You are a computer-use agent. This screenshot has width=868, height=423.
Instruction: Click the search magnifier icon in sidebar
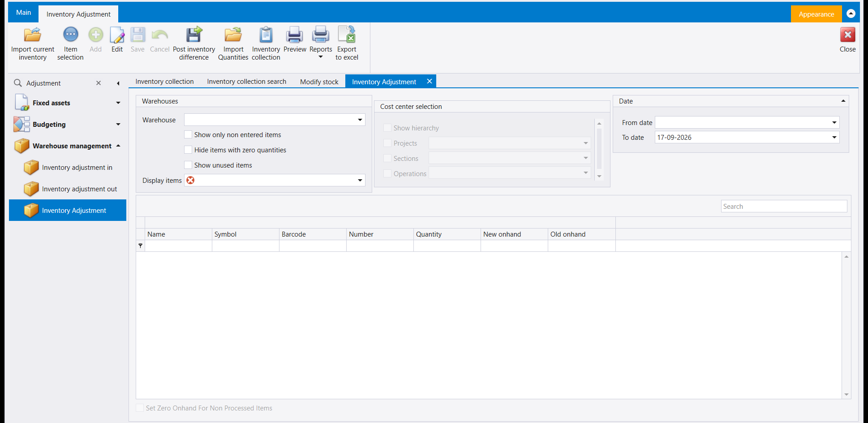pyautogui.click(x=18, y=83)
